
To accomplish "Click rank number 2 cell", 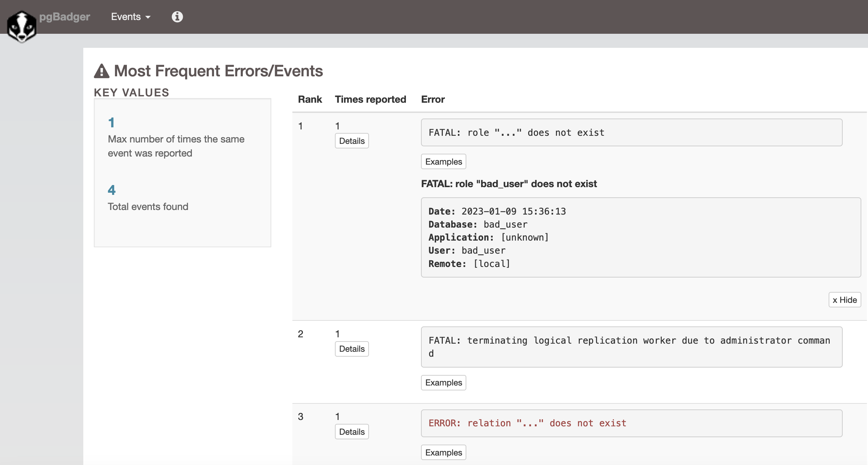I will [x=300, y=334].
